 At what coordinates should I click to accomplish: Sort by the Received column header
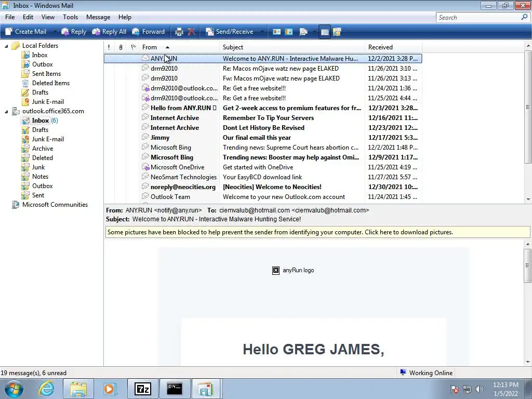tap(394, 47)
